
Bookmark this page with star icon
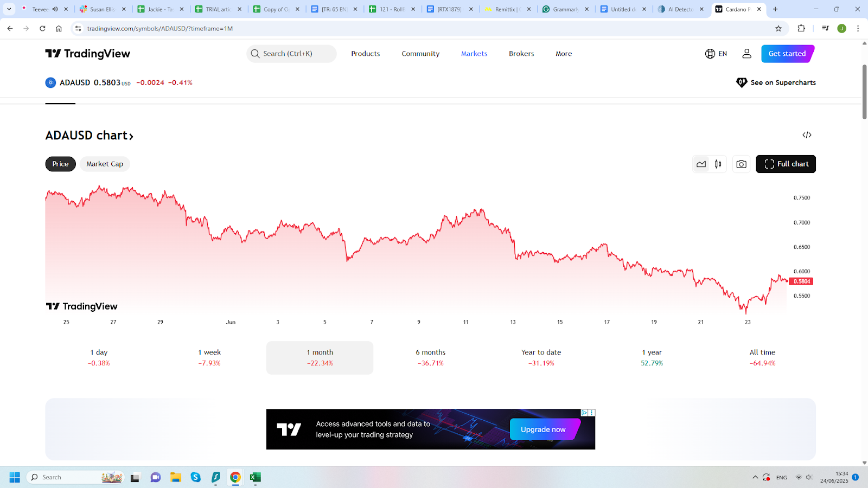coord(778,28)
